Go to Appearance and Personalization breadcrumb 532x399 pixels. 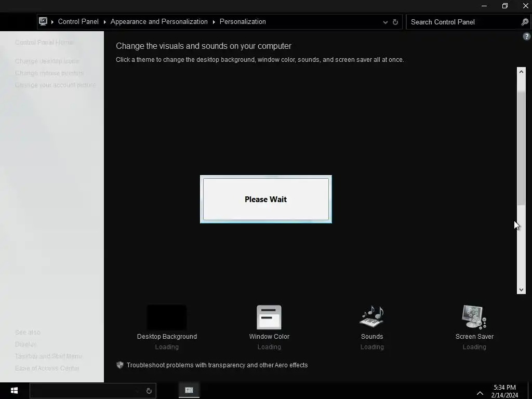[159, 21]
